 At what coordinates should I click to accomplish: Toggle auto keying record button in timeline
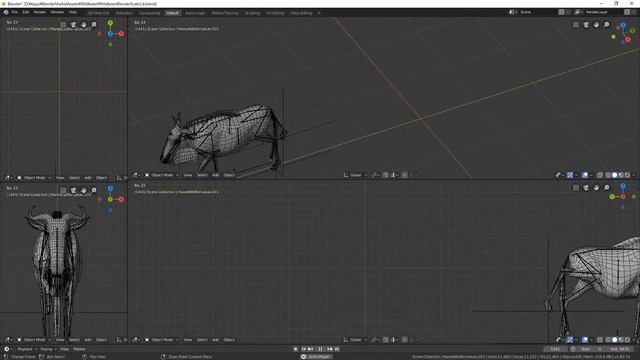click(x=296, y=349)
